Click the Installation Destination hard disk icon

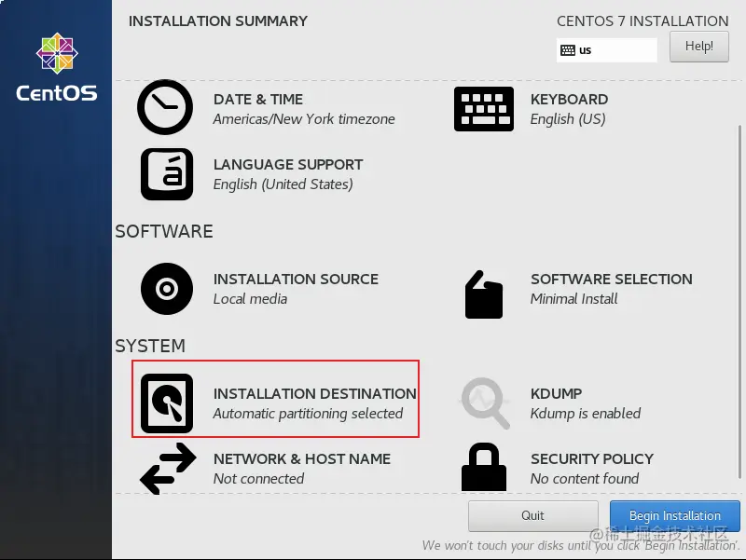(x=167, y=403)
